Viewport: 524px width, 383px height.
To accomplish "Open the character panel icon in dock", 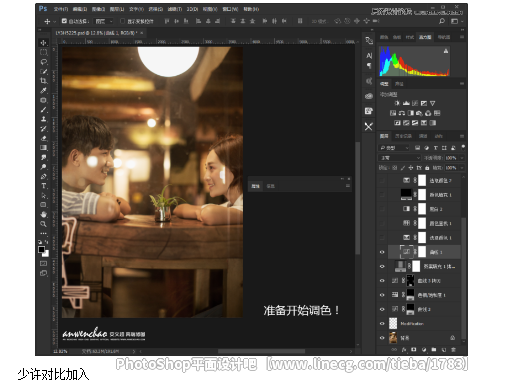I will point(369,55).
